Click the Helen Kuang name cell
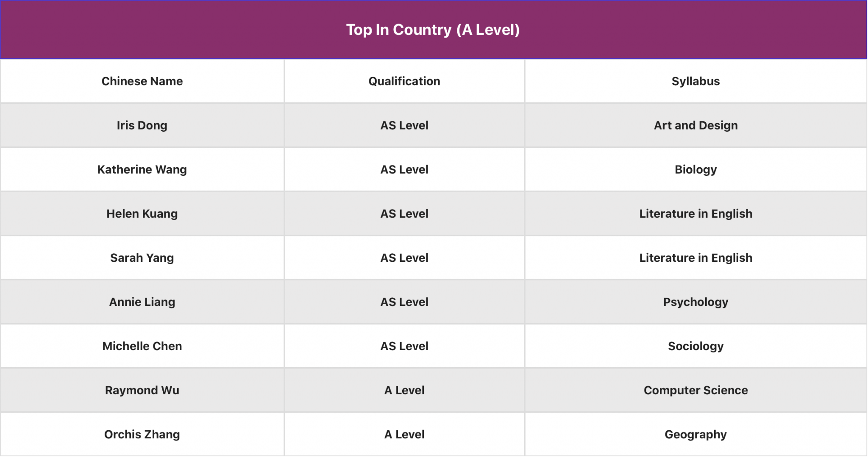The image size is (868, 457). pyautogui.click(x=142, y=214)
